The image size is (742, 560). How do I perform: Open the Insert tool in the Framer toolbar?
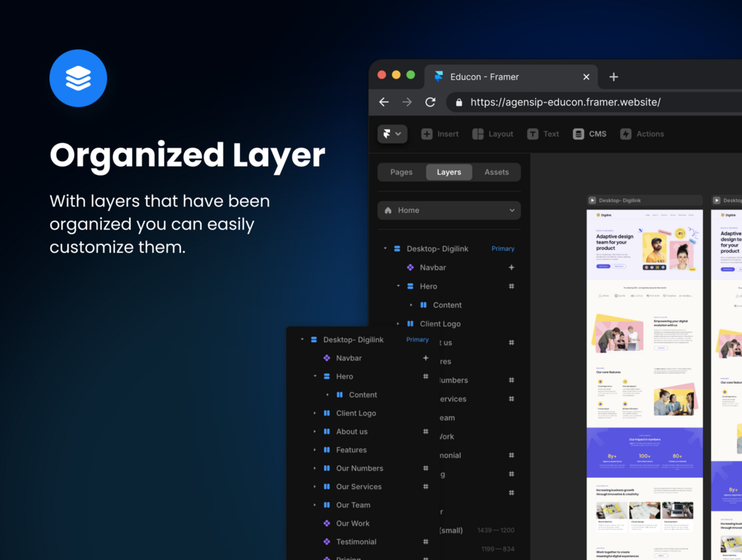pyautogui.click(x=439, y=134)
